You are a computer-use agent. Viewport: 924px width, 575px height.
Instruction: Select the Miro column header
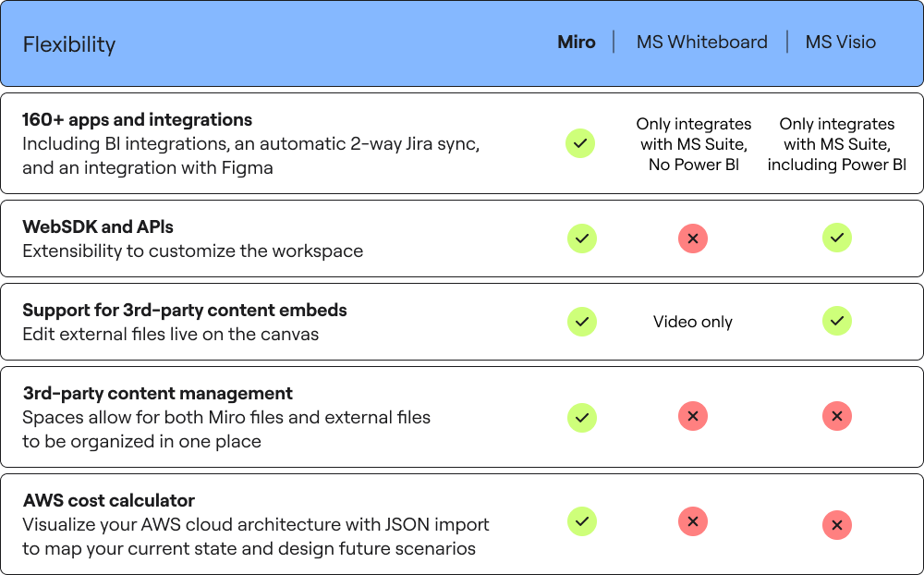point(577,42)
